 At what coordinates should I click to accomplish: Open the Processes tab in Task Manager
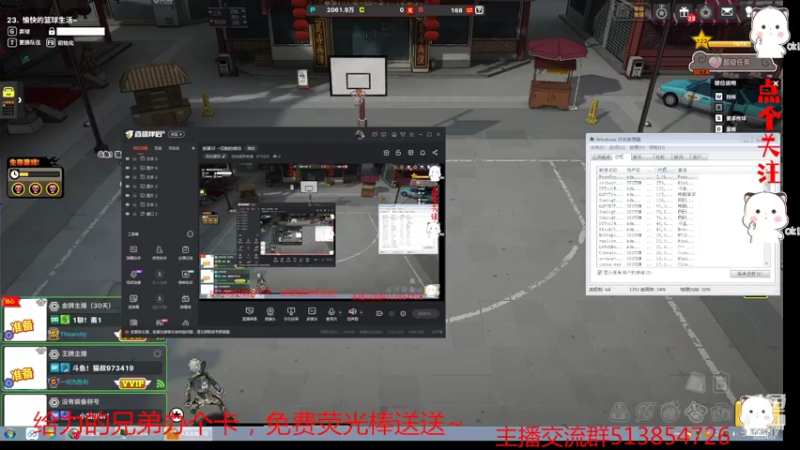[x=620, y=157]
